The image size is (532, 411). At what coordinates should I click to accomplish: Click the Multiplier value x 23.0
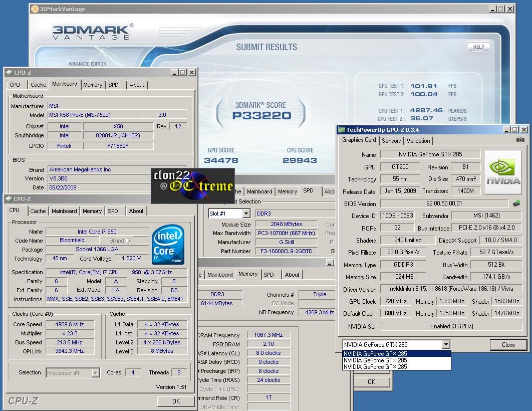[x=70, y=334]
